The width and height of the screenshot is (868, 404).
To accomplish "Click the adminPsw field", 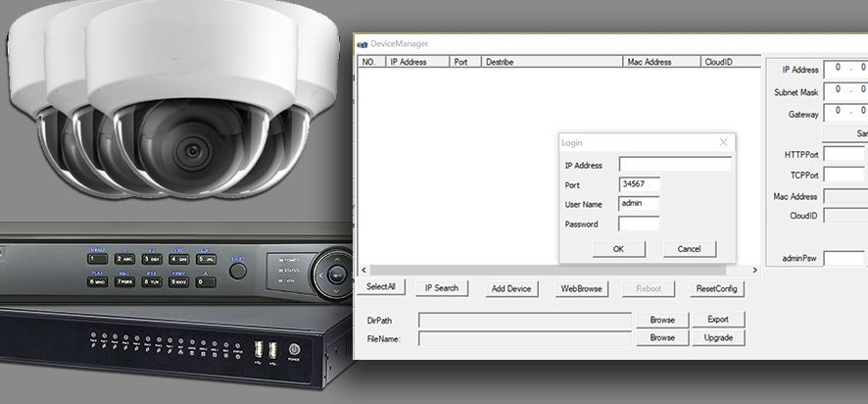I will [x=844, y=258].
